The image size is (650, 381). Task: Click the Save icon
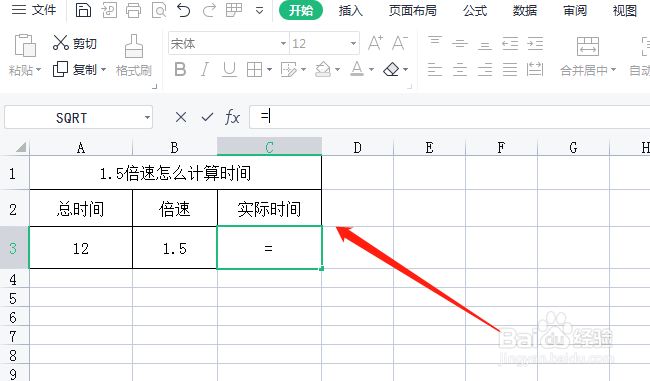(x=83, y=10)
